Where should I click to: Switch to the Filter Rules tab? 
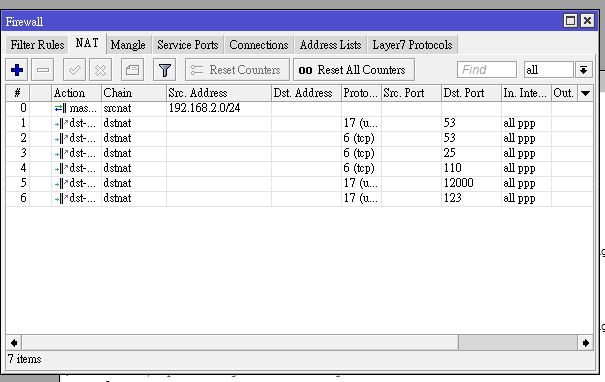point(37,45)
